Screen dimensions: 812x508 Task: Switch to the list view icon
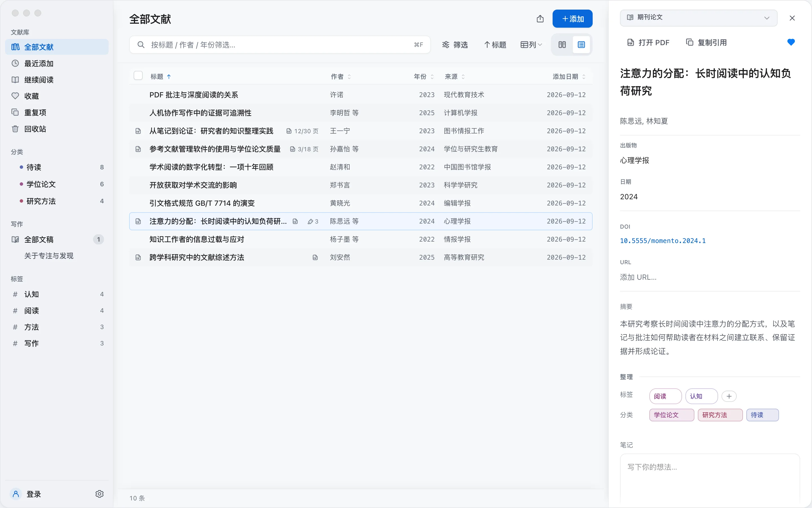(581, 45)
